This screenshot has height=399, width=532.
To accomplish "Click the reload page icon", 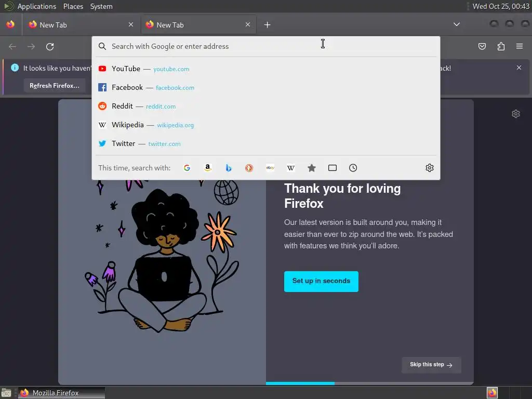I will point(50,46).
